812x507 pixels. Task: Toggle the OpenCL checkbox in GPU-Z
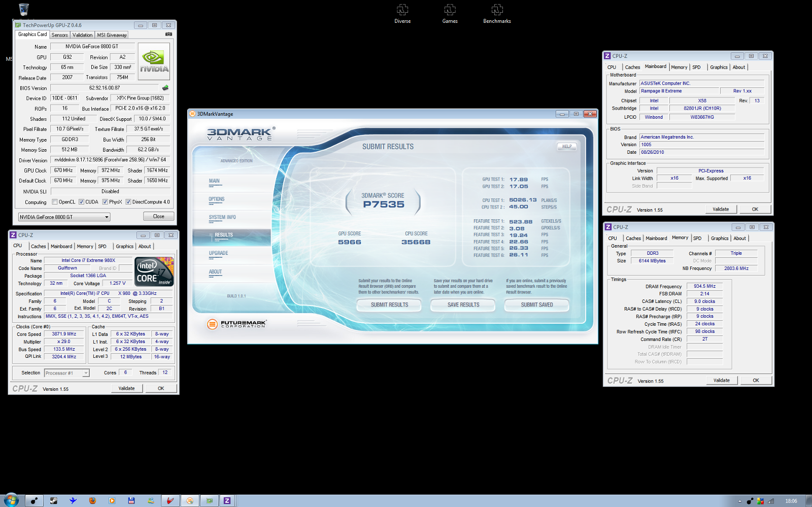point(55,202)
